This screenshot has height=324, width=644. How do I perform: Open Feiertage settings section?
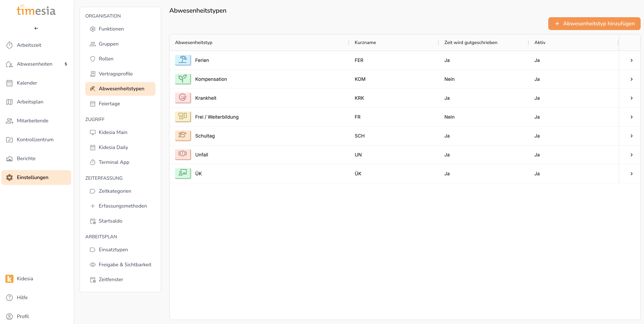[x=109, y=104]
